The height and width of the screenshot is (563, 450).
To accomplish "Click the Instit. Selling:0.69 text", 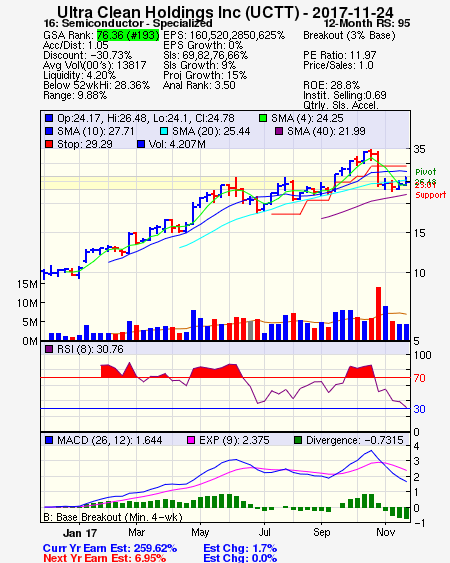I will [x=345, y=95].
